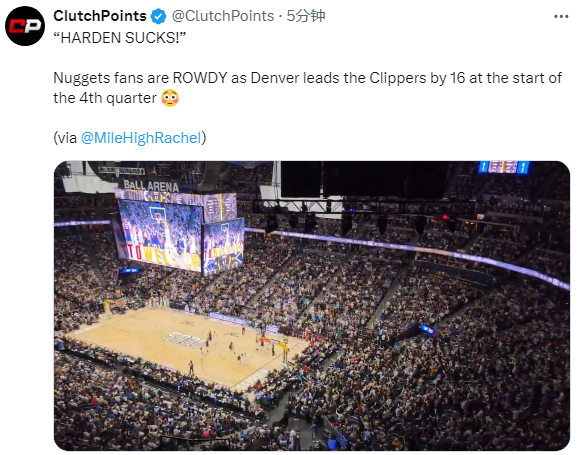Click the tweet body about Nuggets fans
581x455 pixels.
[308, 88]
